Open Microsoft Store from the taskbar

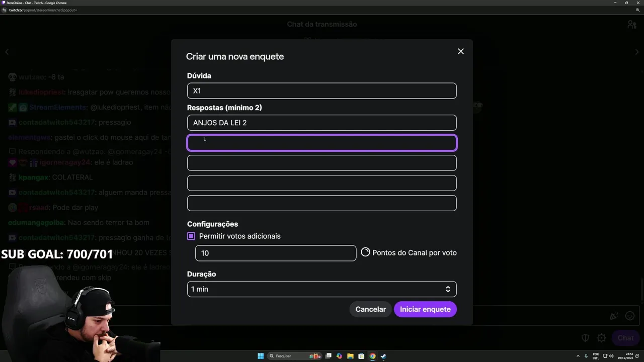(361, 356)
